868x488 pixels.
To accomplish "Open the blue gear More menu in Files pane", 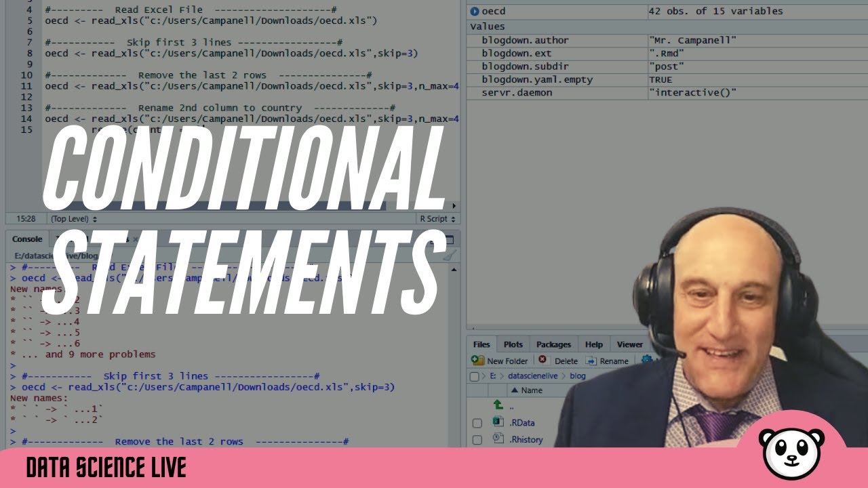I will click(x=646, y=360).
